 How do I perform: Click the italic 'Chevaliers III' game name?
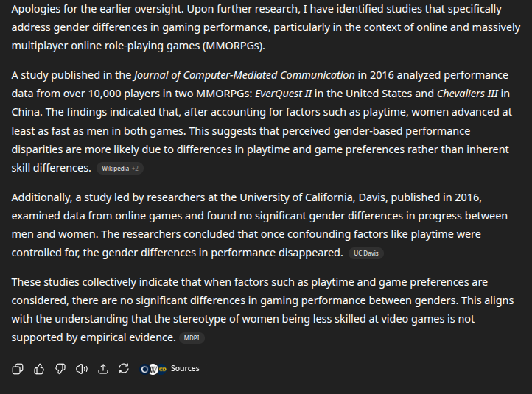tap(467, 94)
